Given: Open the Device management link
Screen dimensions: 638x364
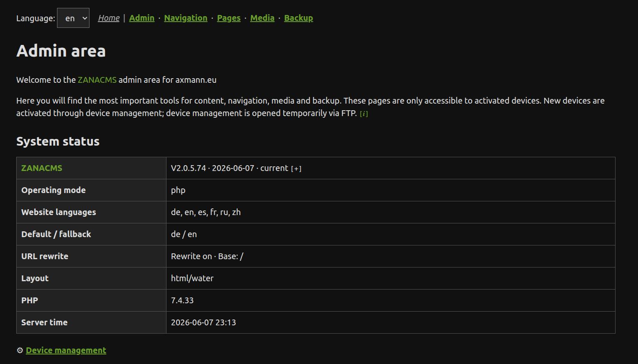Looking at the screenshot, I should click(66, 350).
